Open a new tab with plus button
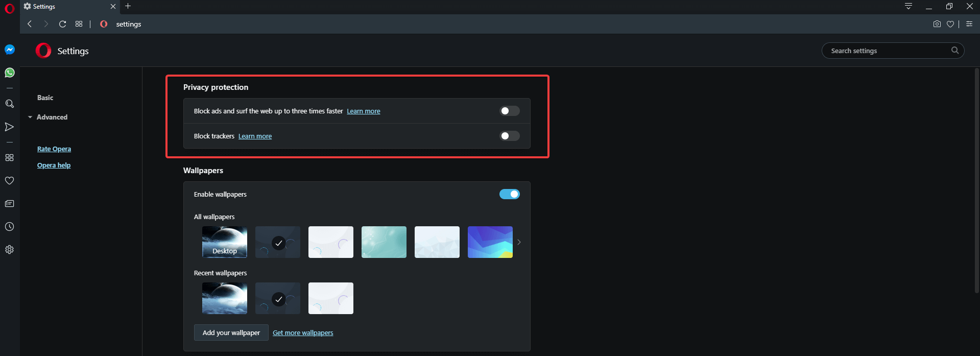The image size is (980, 356). click(128, 6)
